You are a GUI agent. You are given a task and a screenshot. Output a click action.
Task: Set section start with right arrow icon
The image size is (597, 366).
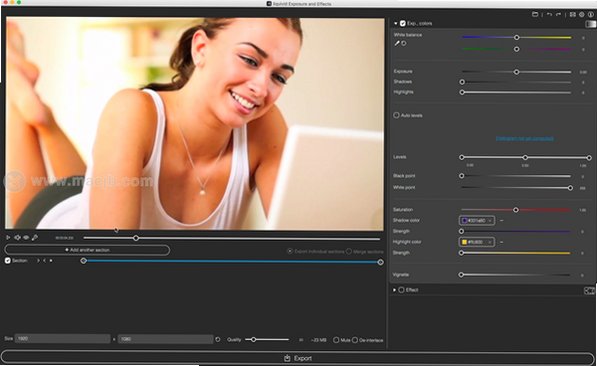click(38, 261)
